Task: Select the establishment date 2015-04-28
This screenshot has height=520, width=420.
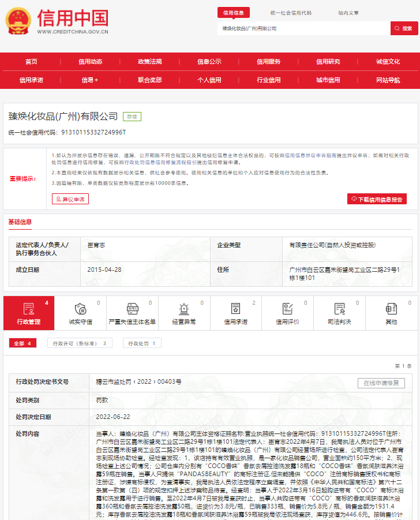Action: (104, 270)
